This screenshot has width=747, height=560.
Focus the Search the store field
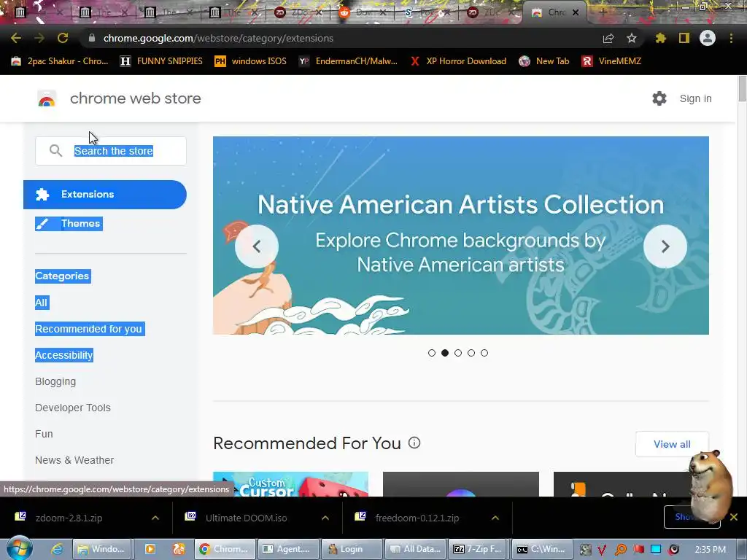[111, 151]
